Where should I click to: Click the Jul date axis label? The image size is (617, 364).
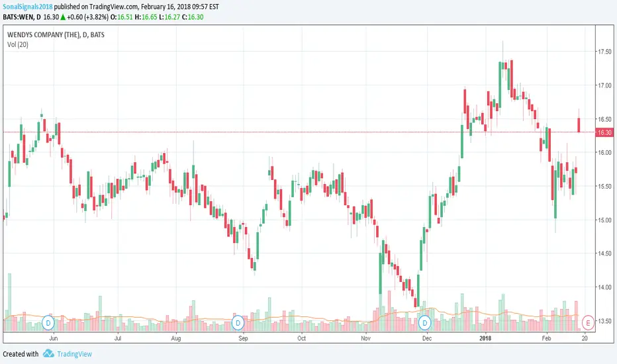pyautogui.click(x=118, y=338)
